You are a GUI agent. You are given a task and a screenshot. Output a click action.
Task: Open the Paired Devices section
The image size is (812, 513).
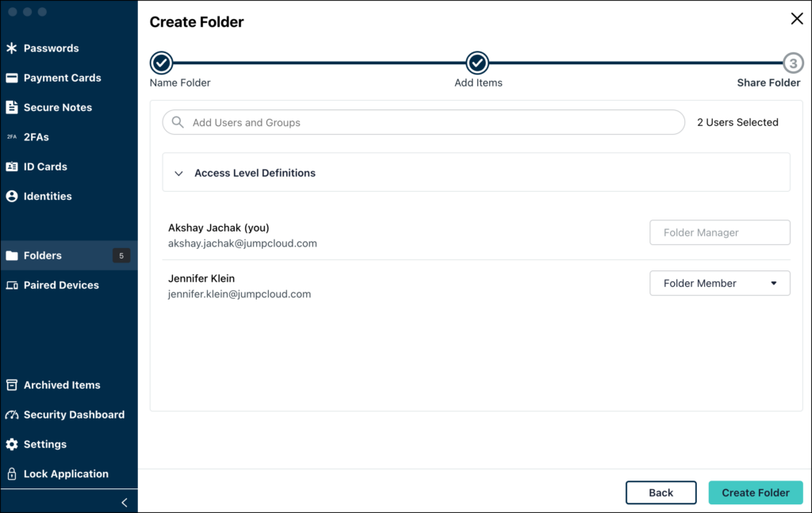[61, 285]
